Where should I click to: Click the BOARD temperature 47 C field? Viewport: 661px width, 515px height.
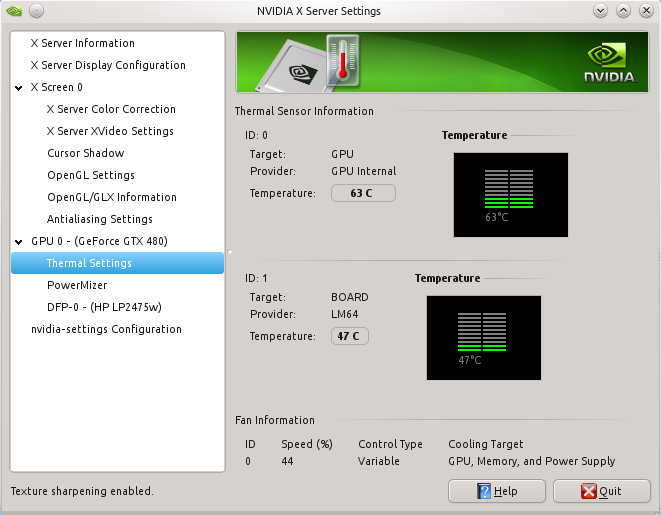point(349,336)
